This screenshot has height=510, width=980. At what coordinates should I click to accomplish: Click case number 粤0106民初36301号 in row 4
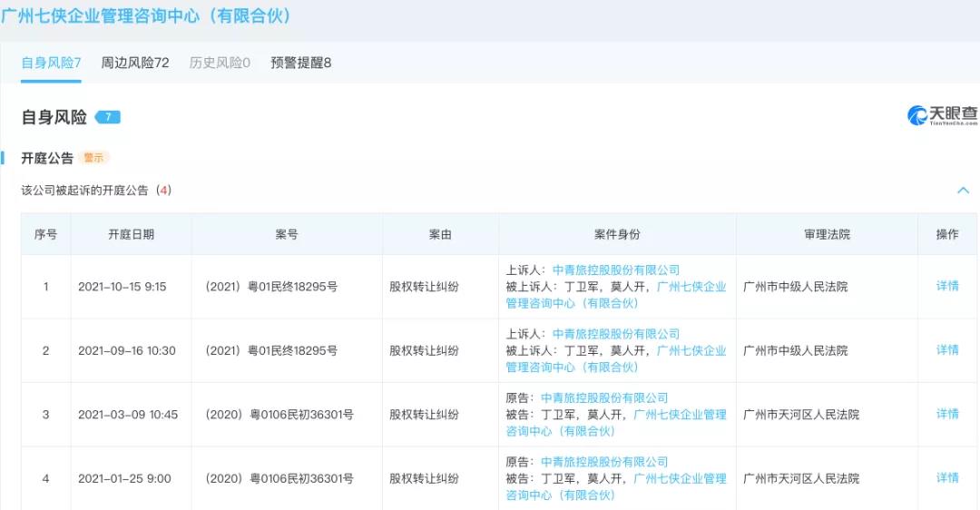click(279, 479)
